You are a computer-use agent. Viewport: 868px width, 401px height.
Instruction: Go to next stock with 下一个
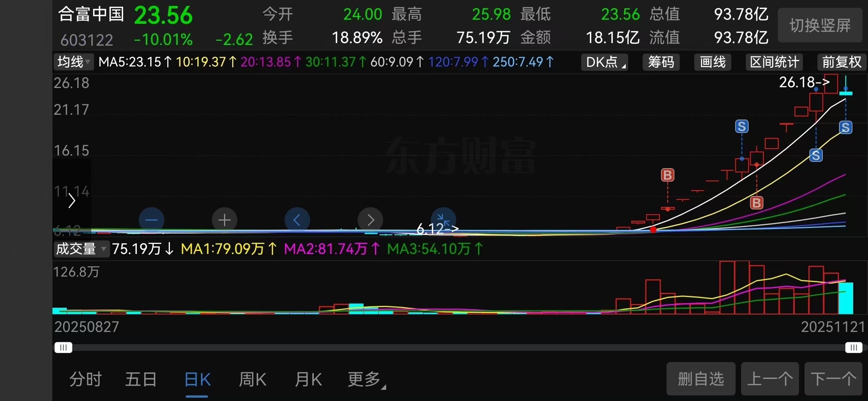[833, 379]
